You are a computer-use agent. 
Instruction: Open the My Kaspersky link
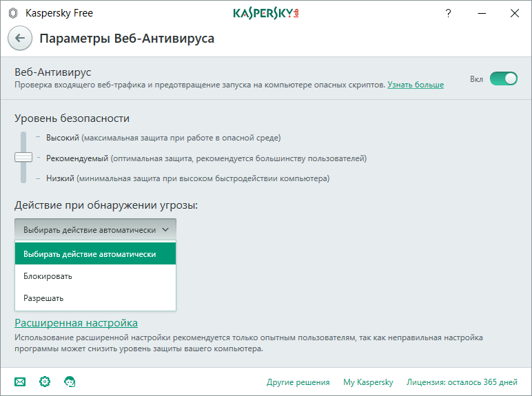click(x=368, y=382)
